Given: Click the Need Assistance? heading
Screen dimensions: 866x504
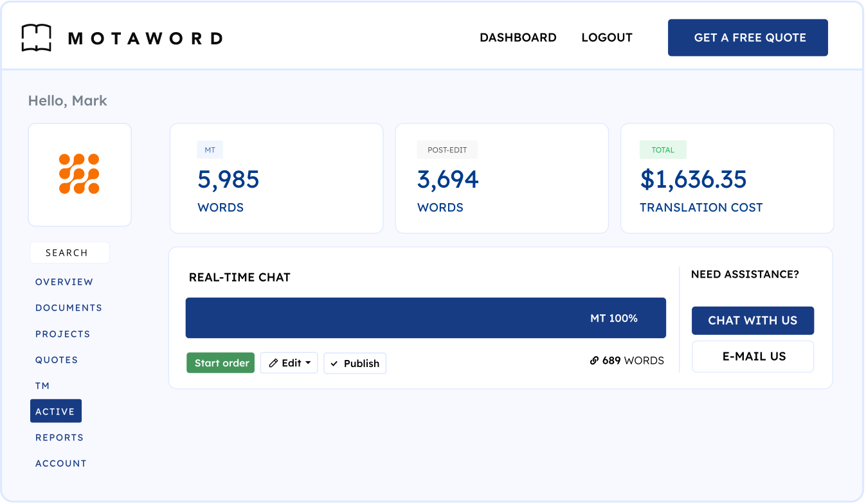Looking at the screenshot, I should [x=745, y=274].
